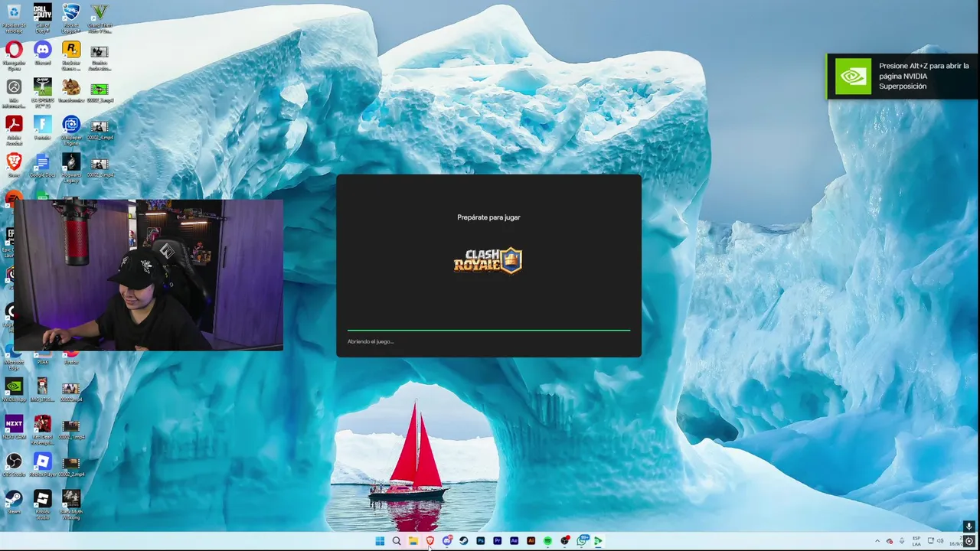980x551 pixels.
Task: Open the Opera browser desktop icon
Action: 14,54
